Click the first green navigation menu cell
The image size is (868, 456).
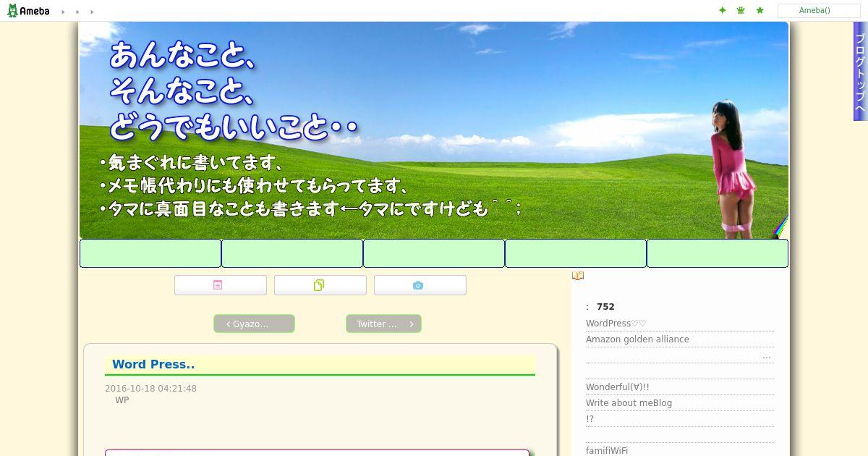tap(150, 253)
